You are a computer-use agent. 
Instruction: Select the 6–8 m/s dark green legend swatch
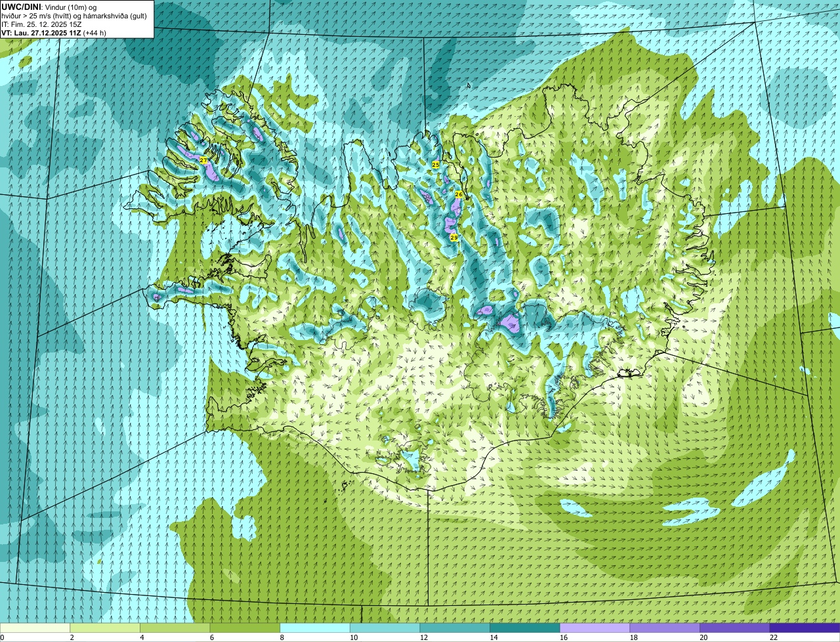pyautogui.click(x=245, y=628)
